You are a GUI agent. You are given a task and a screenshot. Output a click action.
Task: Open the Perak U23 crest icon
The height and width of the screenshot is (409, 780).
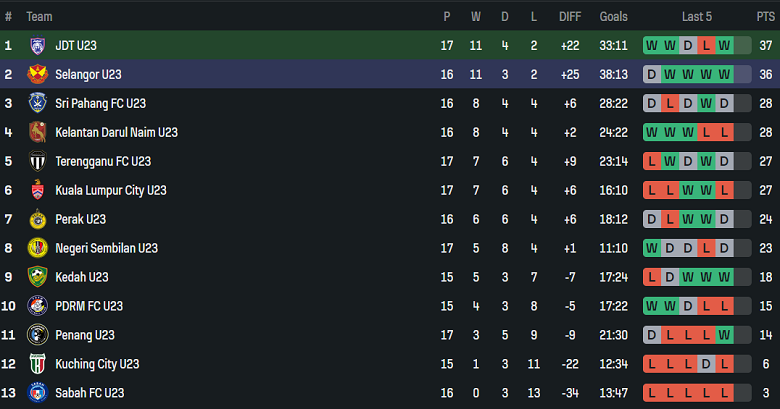(38, 219)
